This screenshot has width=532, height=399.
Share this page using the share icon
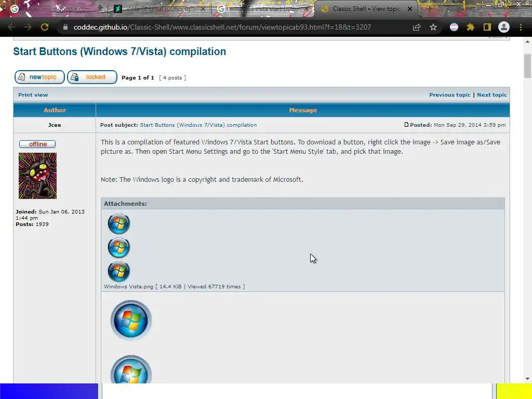pos(417,27)
